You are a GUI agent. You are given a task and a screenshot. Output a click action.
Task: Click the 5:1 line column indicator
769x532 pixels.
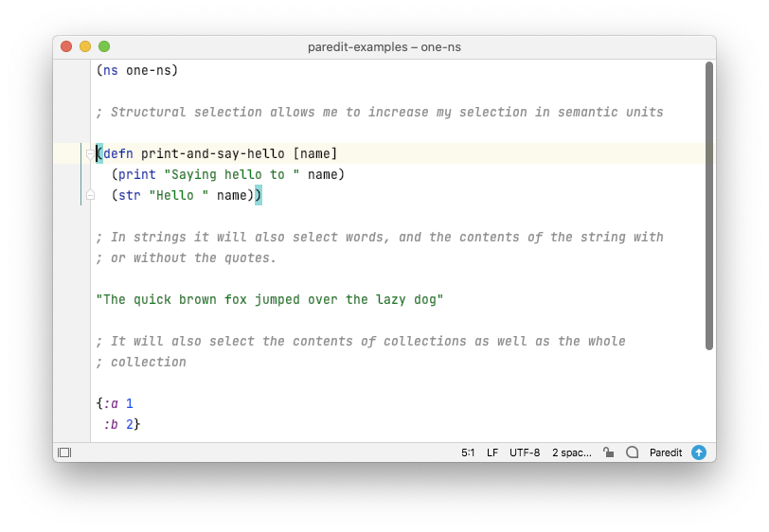click(468, 452)
